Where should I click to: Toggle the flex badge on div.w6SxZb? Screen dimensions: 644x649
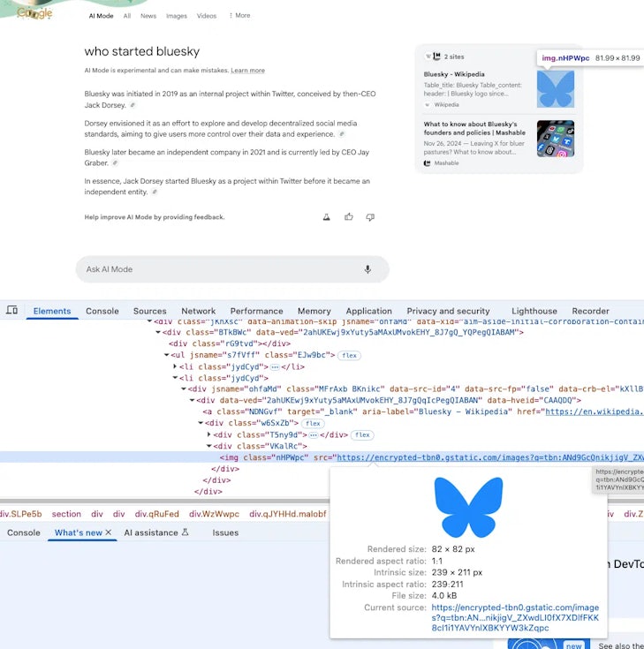pyautogui.click(x=313, y=423)
